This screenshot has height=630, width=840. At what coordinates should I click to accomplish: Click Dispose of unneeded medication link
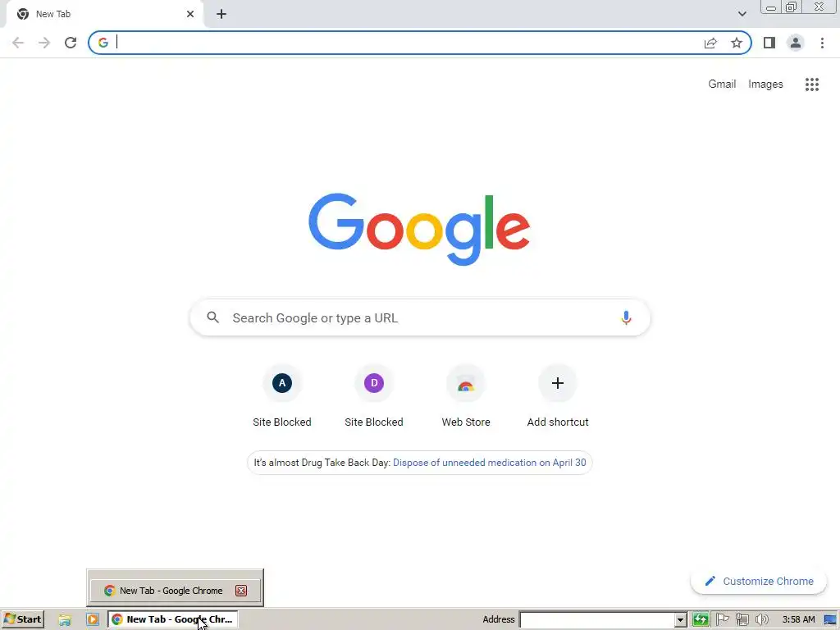coord(489,463)
